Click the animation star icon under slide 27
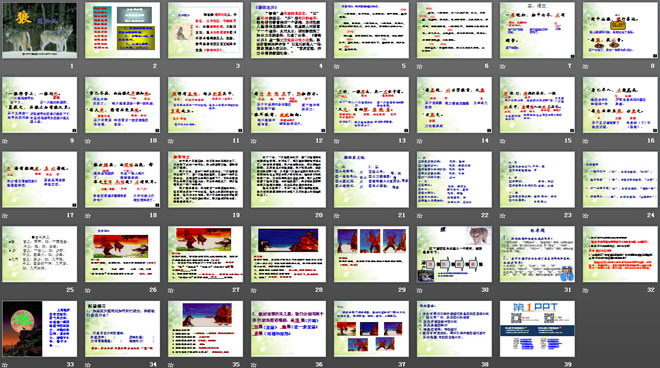The width and height of the screenshot is (660, 368). click(x=171, y=290)
